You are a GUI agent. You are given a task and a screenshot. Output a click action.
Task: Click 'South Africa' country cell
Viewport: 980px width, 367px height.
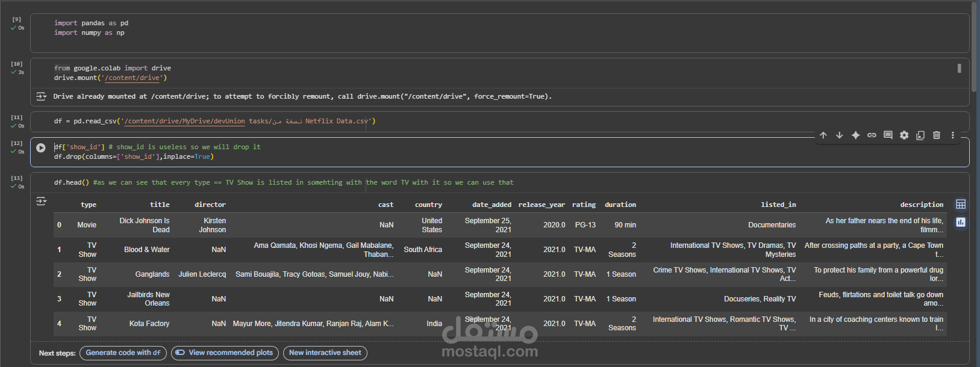point(423,250)
